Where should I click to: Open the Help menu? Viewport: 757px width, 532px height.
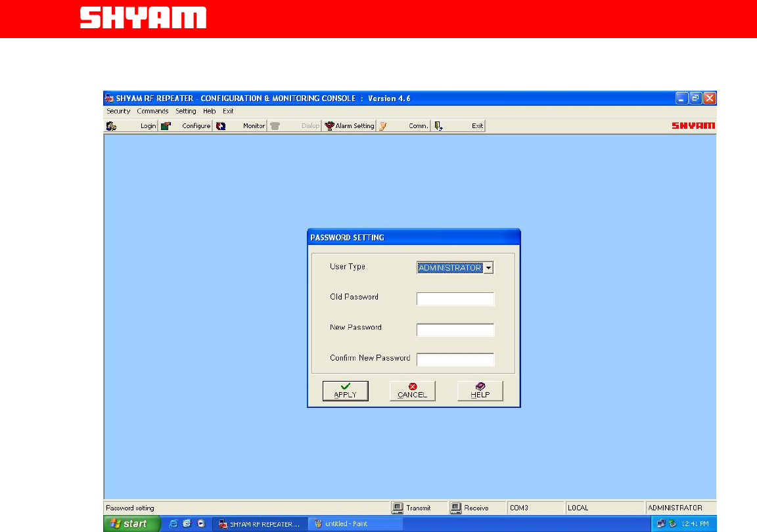coord(209,111)
